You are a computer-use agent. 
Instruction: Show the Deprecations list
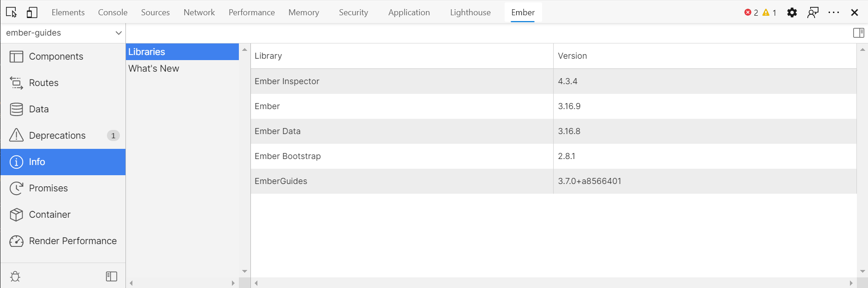tap(57, 135)
